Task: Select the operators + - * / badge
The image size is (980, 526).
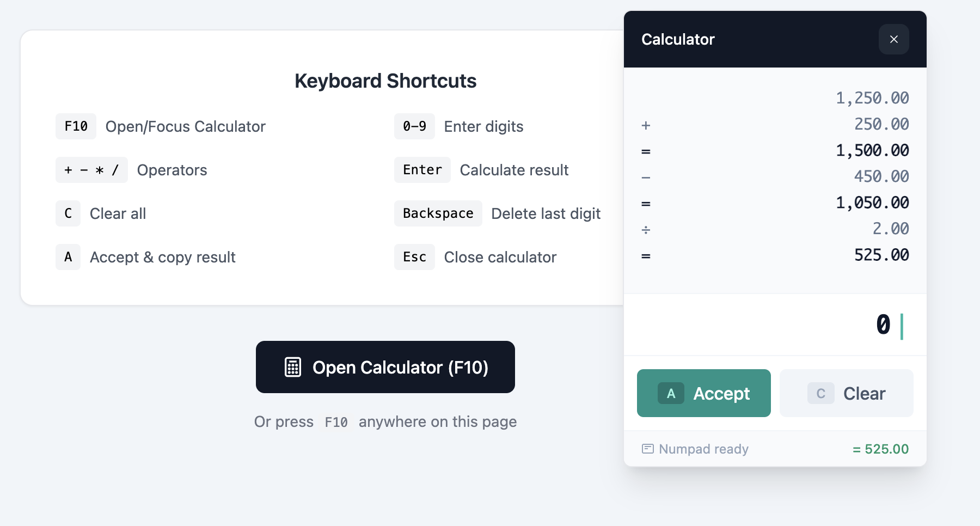Action: coord(91,169)
